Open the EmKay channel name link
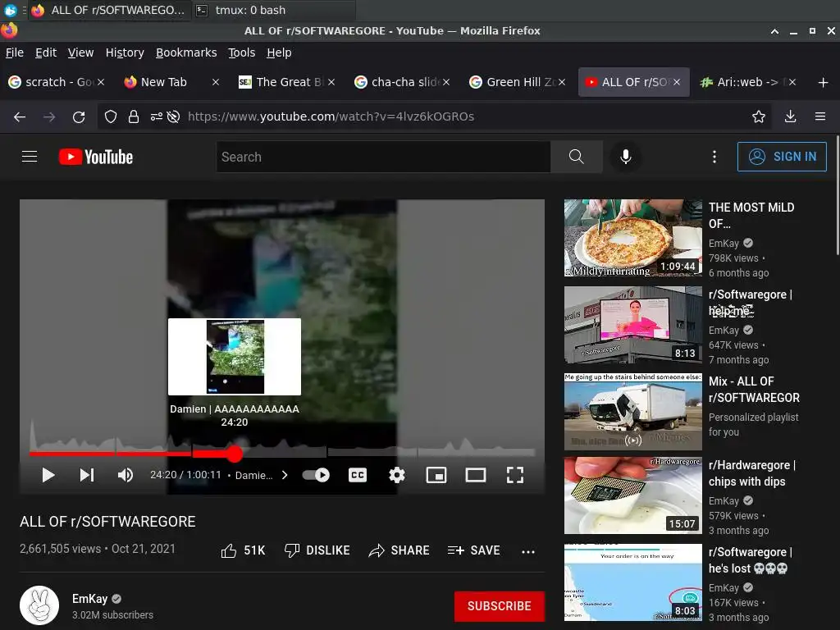Screen dimensions: 840x630 point(90,598)
